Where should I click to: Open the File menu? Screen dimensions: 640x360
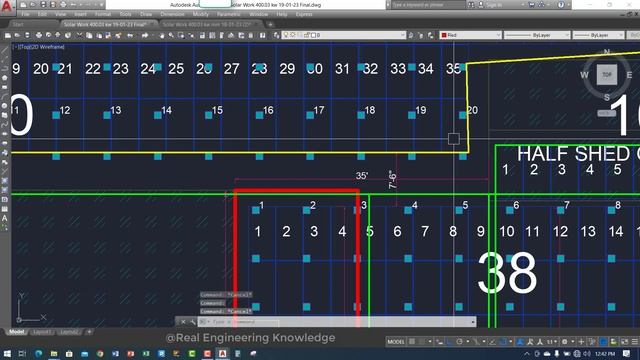(x=25, y=14)
